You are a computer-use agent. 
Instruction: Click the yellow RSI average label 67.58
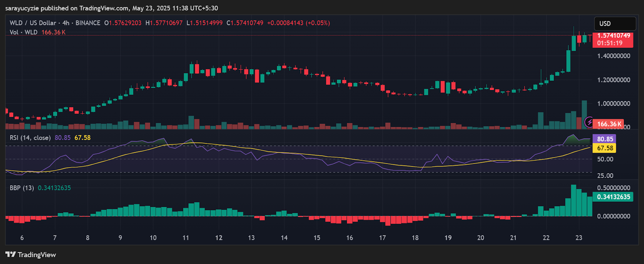click(x=605, y=148)
